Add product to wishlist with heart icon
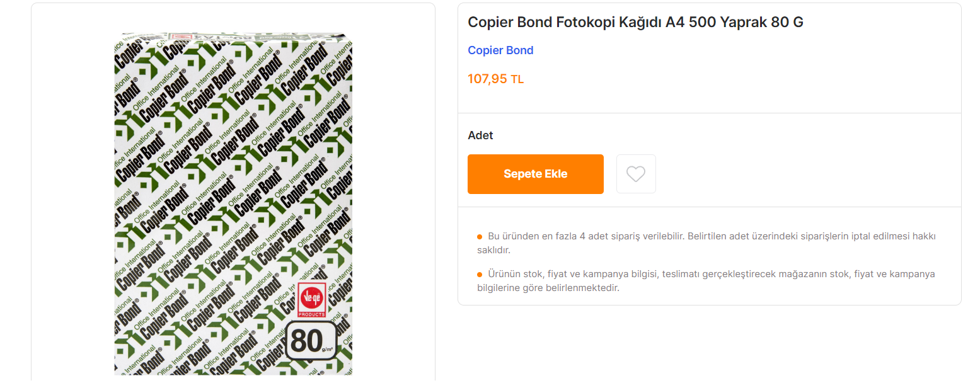 pyautogui.click(x=636, y=174)
